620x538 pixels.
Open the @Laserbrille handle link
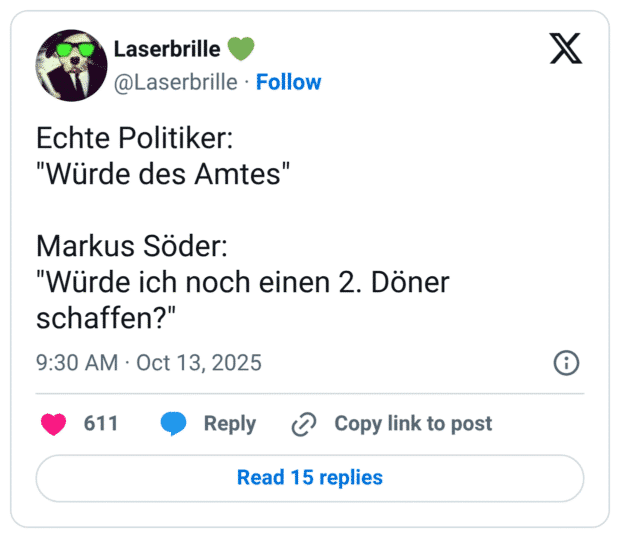[x=176, y=82]
